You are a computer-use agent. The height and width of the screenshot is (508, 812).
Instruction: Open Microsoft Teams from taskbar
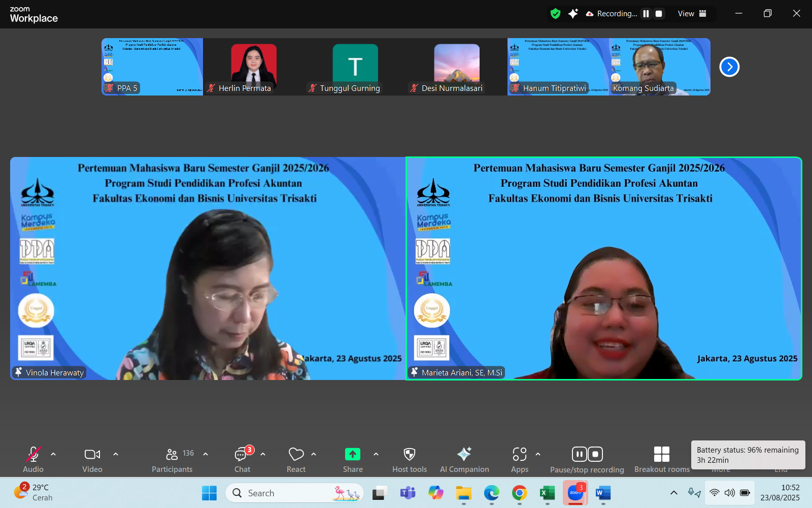[408, 493]
